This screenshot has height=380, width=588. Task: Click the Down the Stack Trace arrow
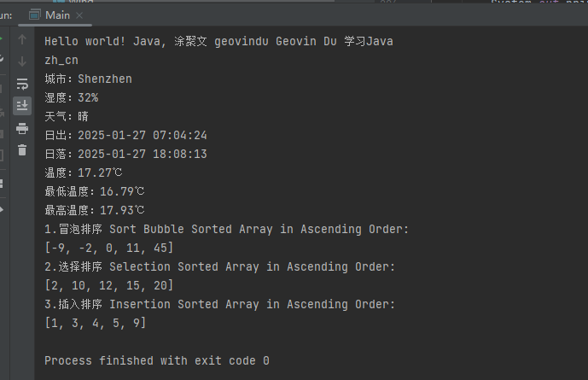pyautogui.click(x=22, y=61)
